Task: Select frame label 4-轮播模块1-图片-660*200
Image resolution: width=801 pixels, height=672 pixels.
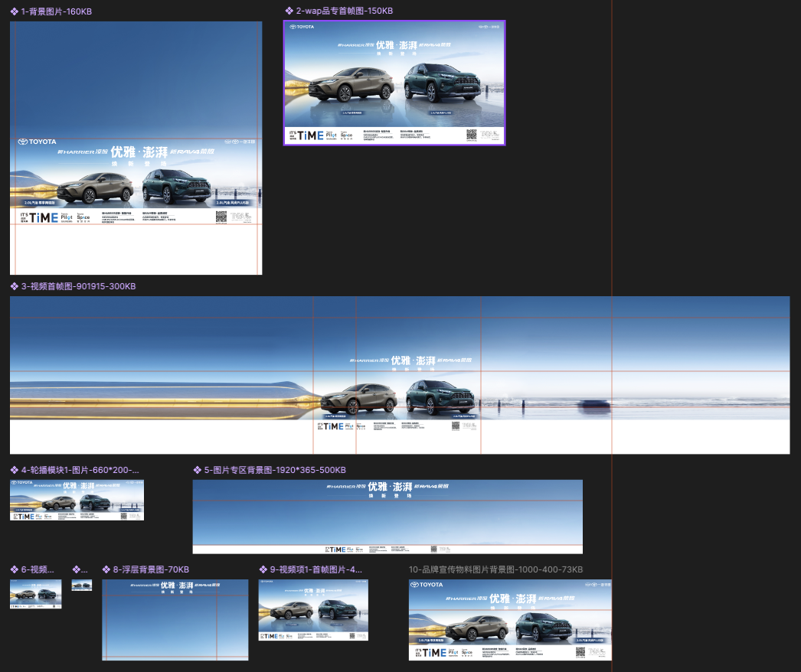Action: (80, 470)
